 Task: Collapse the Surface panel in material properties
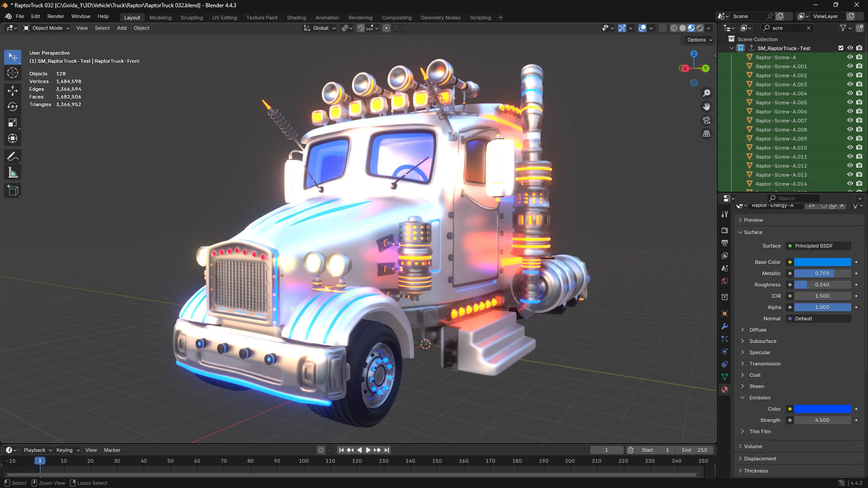[740, 232]
